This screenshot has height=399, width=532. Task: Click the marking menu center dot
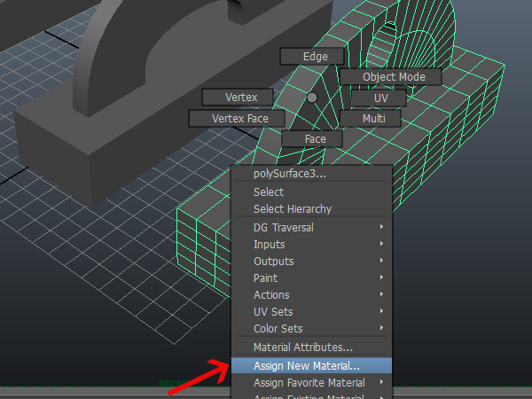(312, 98)
